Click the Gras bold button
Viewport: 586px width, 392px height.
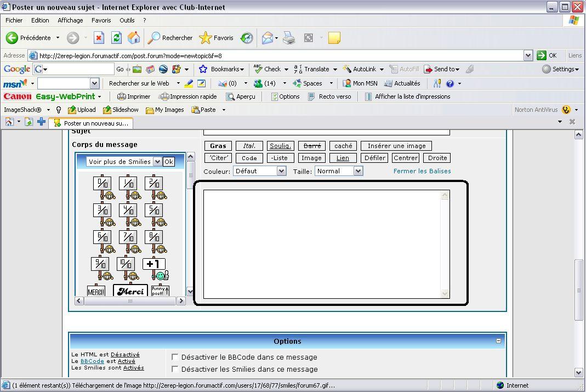[x=218, y=146]
